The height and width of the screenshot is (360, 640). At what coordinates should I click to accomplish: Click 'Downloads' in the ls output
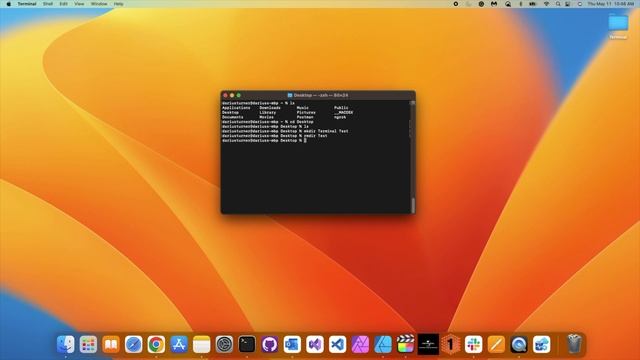(x=270, y=108)
